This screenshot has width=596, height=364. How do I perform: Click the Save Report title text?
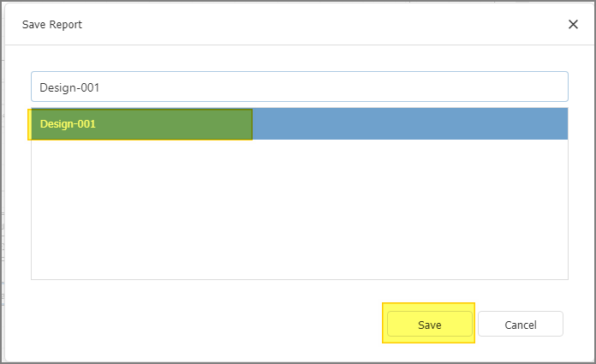(x=52, y=25)
